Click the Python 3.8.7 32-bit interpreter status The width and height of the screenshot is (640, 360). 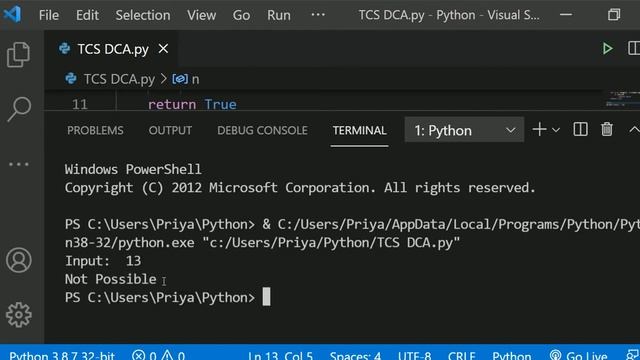tap(62, 355)
